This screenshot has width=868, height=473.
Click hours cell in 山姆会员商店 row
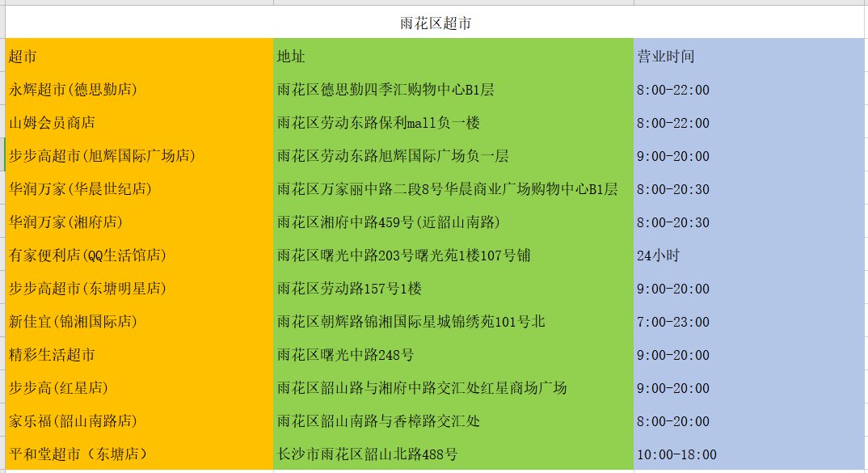749,122
